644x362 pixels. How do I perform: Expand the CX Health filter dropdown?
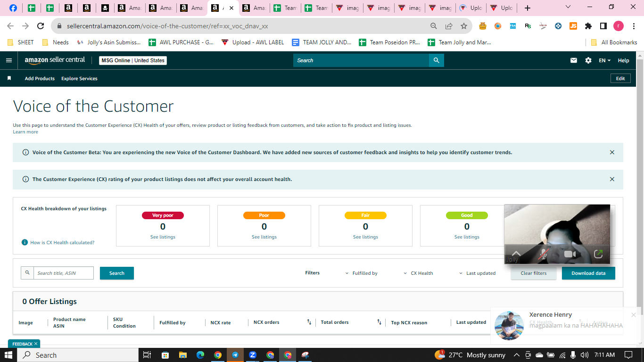point(419,273)
